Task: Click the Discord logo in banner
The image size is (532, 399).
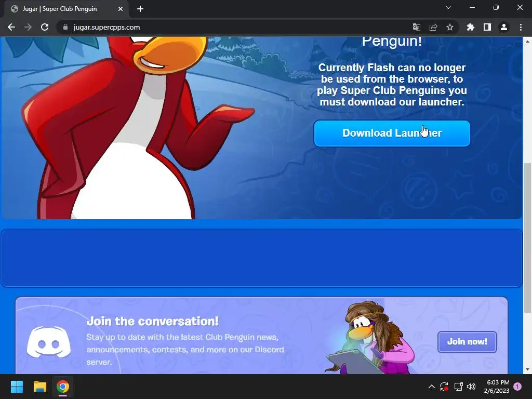Action: tap(49, 342)
